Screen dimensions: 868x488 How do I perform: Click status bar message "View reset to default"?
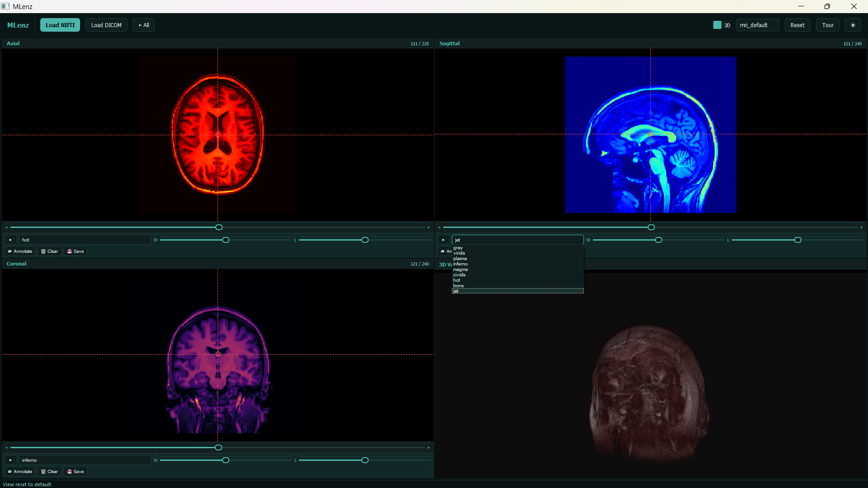27,484
